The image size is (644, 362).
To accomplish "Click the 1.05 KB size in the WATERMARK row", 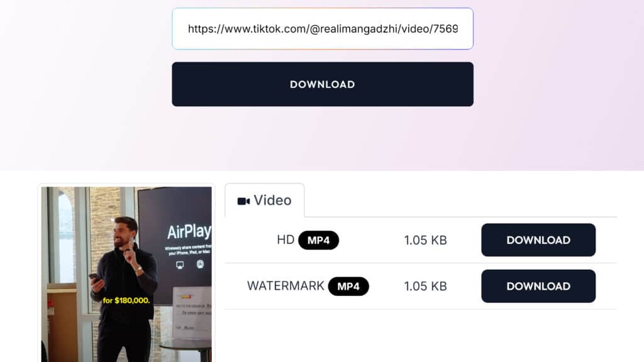I will point(425,286).
